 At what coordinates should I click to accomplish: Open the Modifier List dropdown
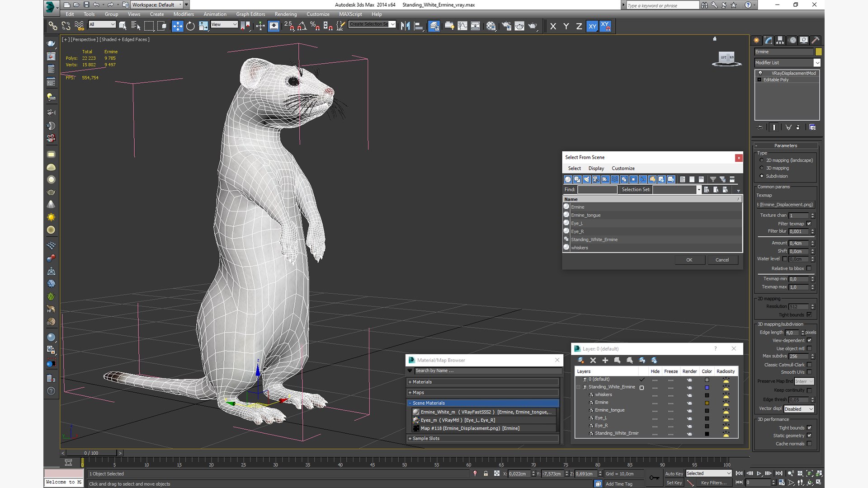tap(787, 62)
